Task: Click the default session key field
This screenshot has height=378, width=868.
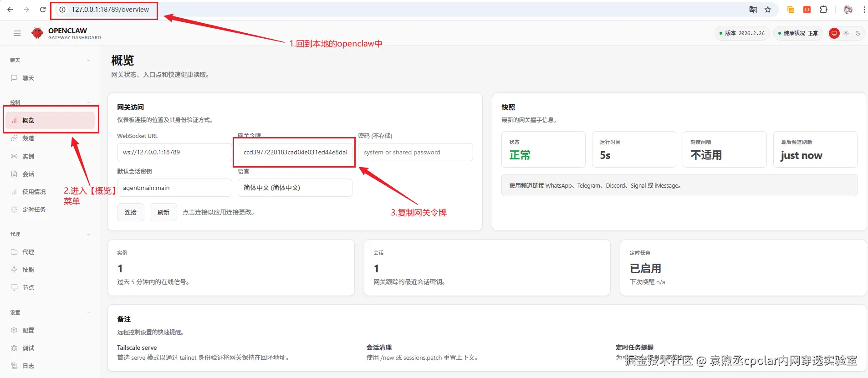Action: (x=174, y=188)
